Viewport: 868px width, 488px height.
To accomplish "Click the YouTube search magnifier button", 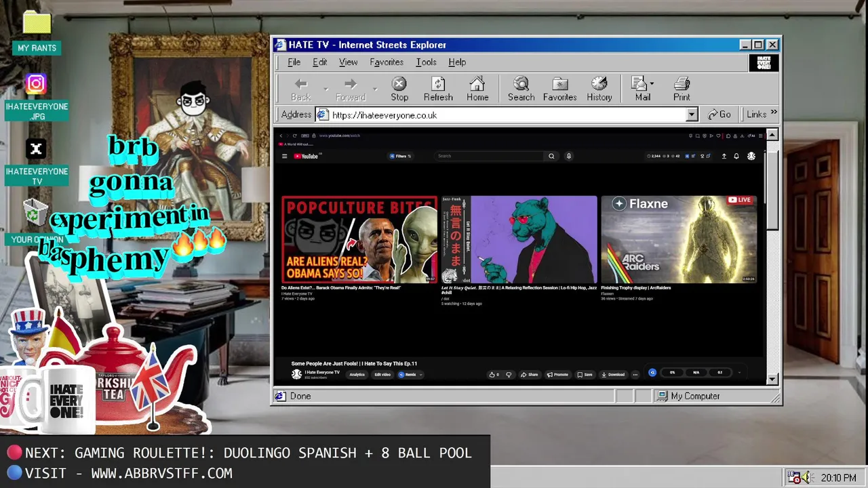I will tap(551, 156).
